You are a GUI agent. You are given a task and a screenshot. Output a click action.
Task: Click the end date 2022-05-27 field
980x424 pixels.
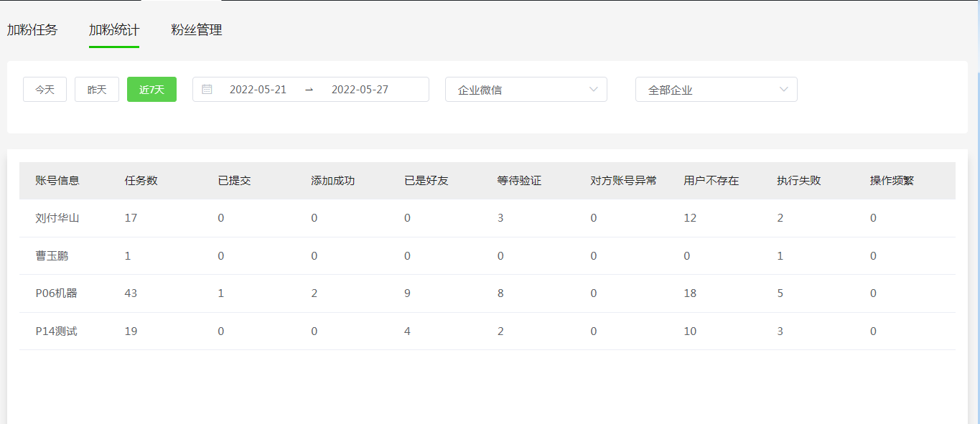(360, 90)
